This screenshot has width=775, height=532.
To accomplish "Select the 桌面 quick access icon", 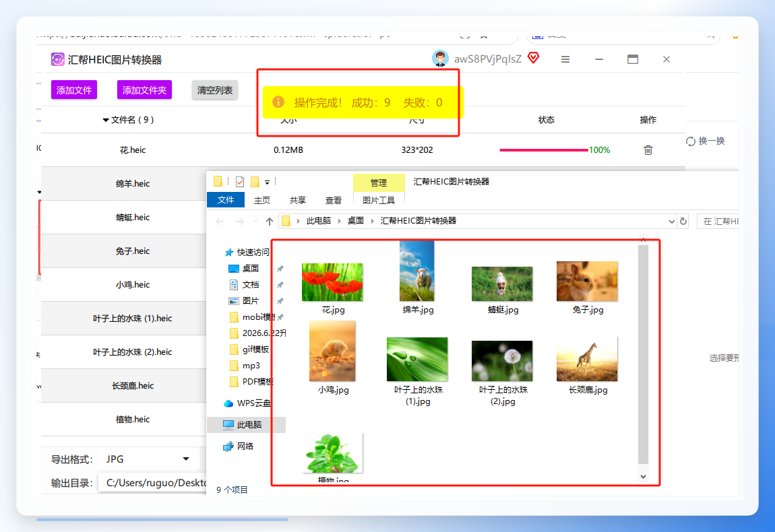I will 234,268.
